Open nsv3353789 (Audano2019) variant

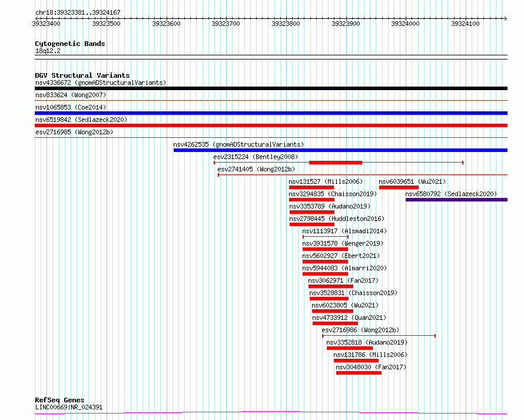click(330, 206)
